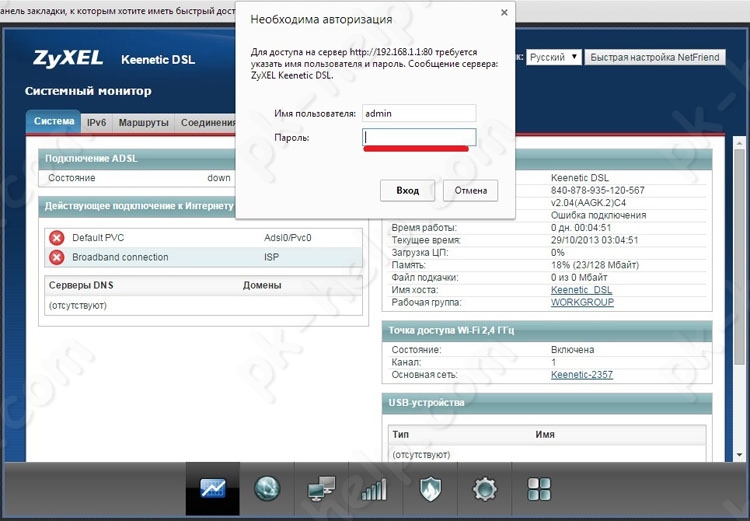The image size is (750, 521).
Task: Click the ZyXEL logo
Action: pos(68,58)
